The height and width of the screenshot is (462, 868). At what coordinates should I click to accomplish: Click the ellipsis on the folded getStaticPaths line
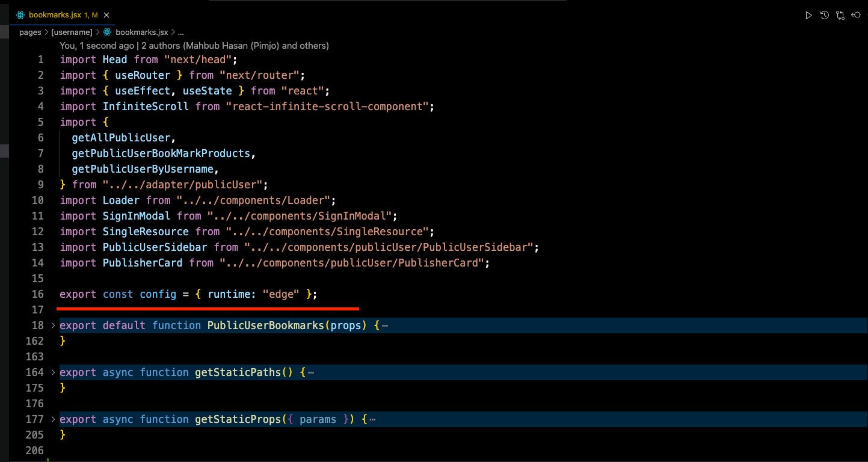point(310,372)
